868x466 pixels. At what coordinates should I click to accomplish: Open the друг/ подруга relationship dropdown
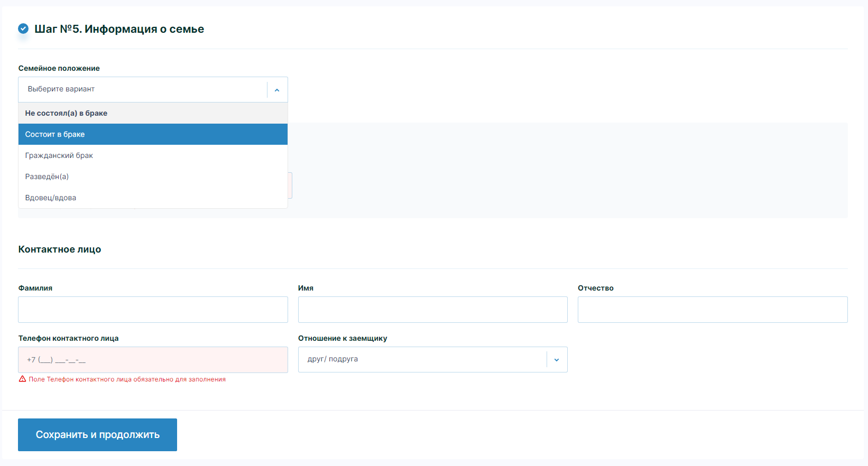point(422,359)
